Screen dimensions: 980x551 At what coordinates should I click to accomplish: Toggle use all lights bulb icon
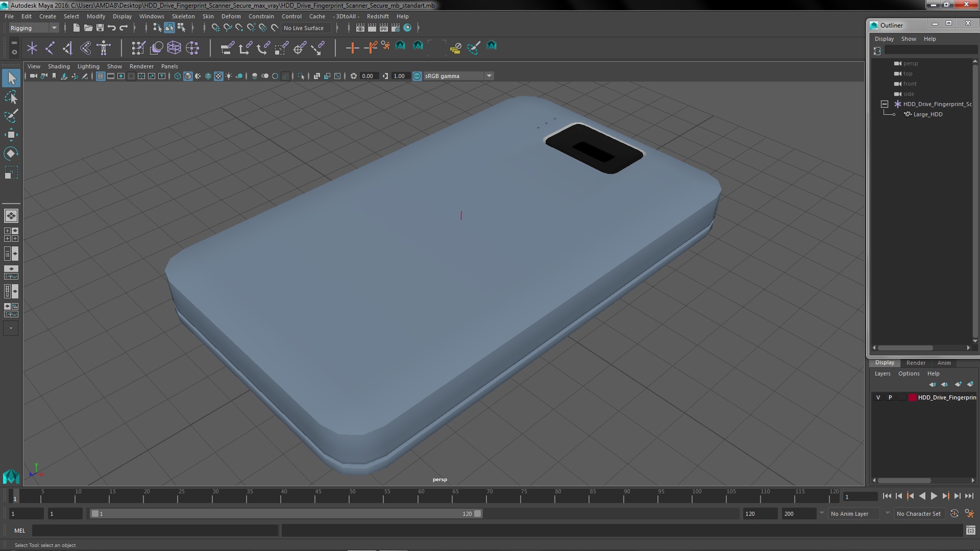point(229,76)
